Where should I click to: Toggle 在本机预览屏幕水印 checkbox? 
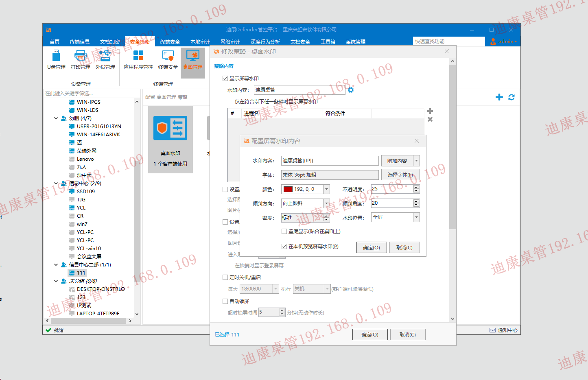point(284,247)
